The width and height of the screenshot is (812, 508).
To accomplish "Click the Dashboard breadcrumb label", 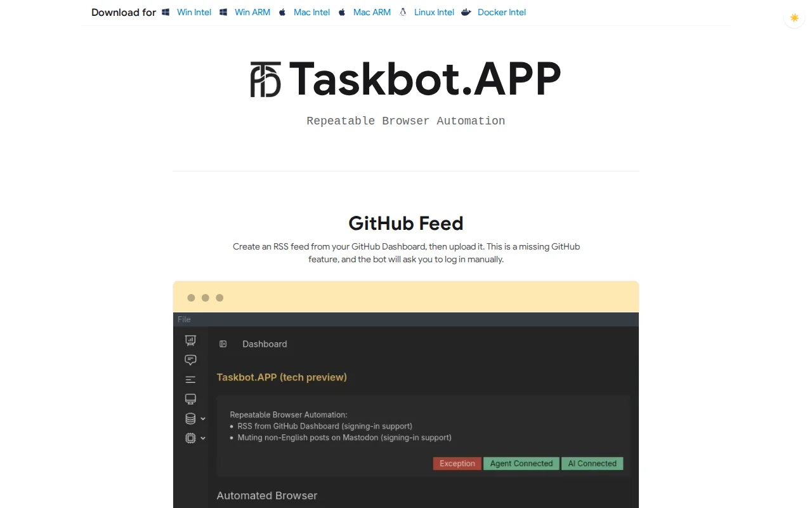I will 265,344.
